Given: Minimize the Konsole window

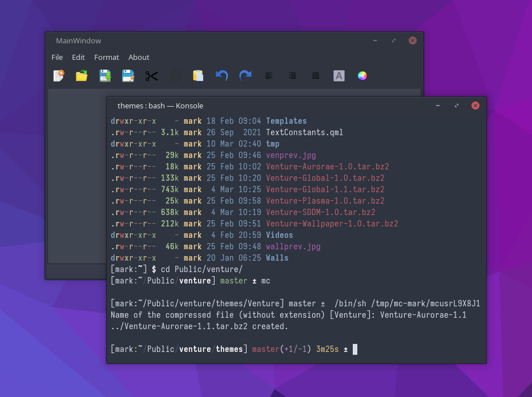Looking at the screenshot, I should (x=438, y=106).
